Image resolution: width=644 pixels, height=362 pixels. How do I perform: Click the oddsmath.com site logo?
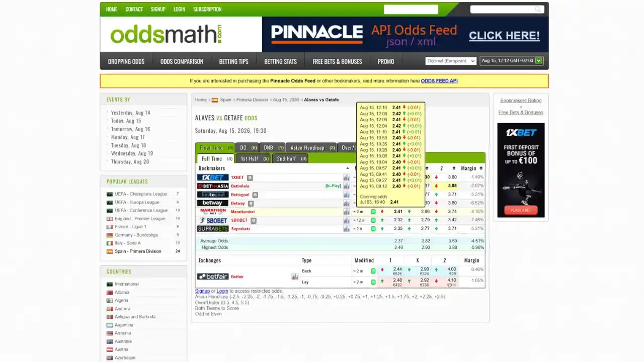click(x=166, y=34)
